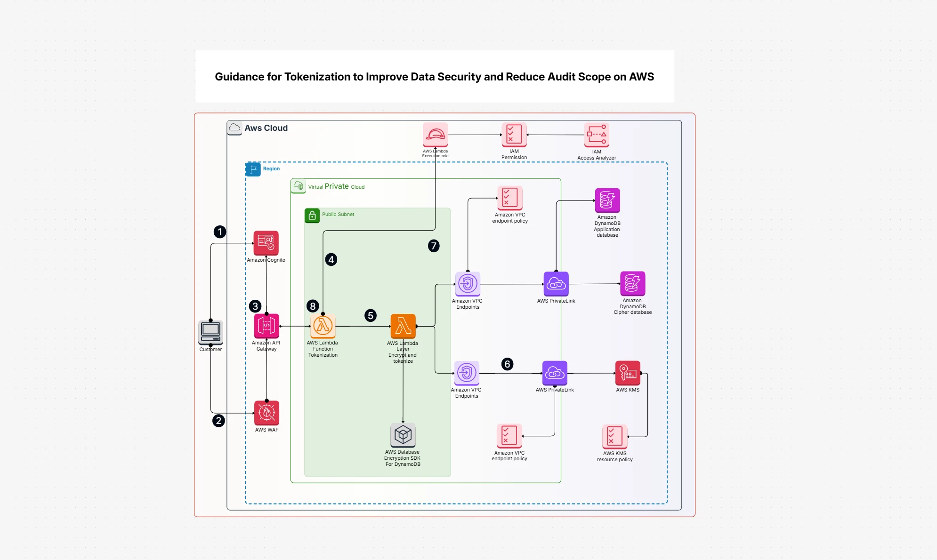Click the 'Virtual Private Cloud' label
This screenshot has width=937, height=560.
point(336,186)
